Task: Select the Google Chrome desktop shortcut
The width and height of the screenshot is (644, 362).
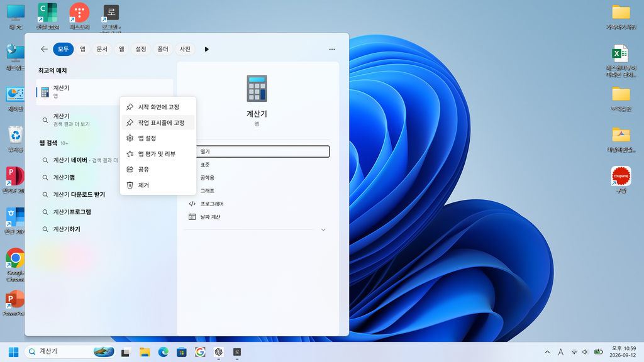Action: tap(15, 265)
